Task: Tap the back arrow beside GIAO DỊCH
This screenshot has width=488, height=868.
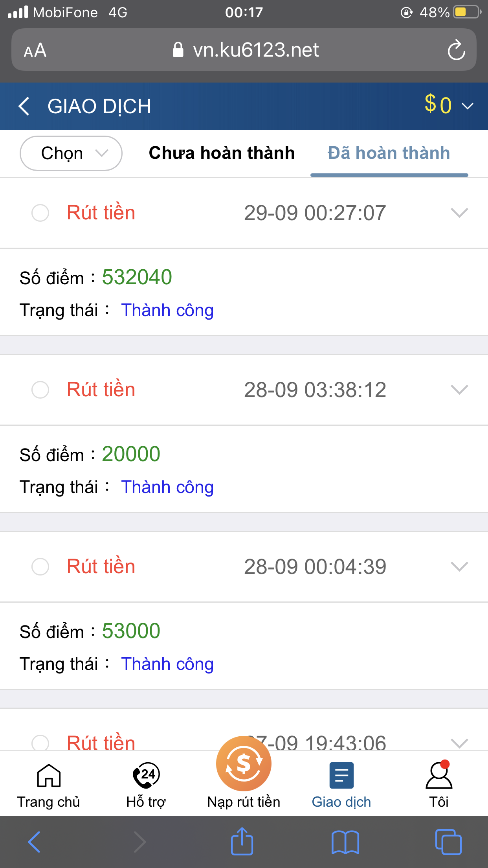Action: [24, 107]
